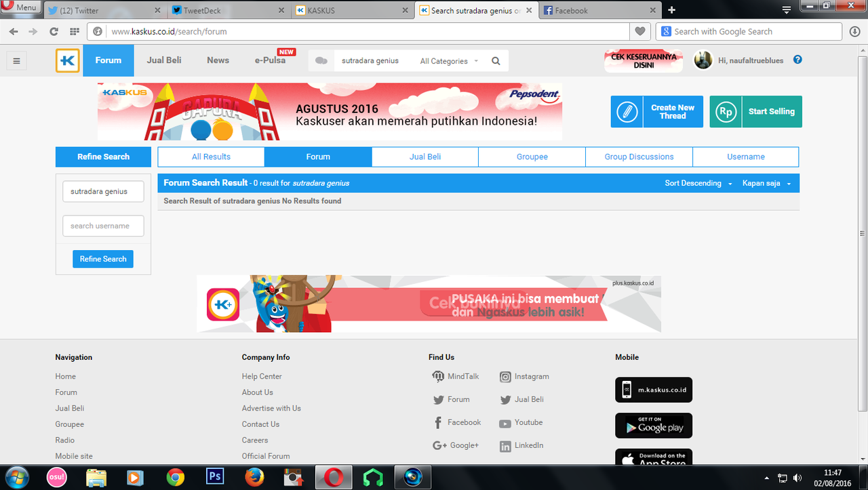The width and height of the screenshot is (868, 490).
Task: Click the naufaltrueblues avatar picture
Action: 703,60
